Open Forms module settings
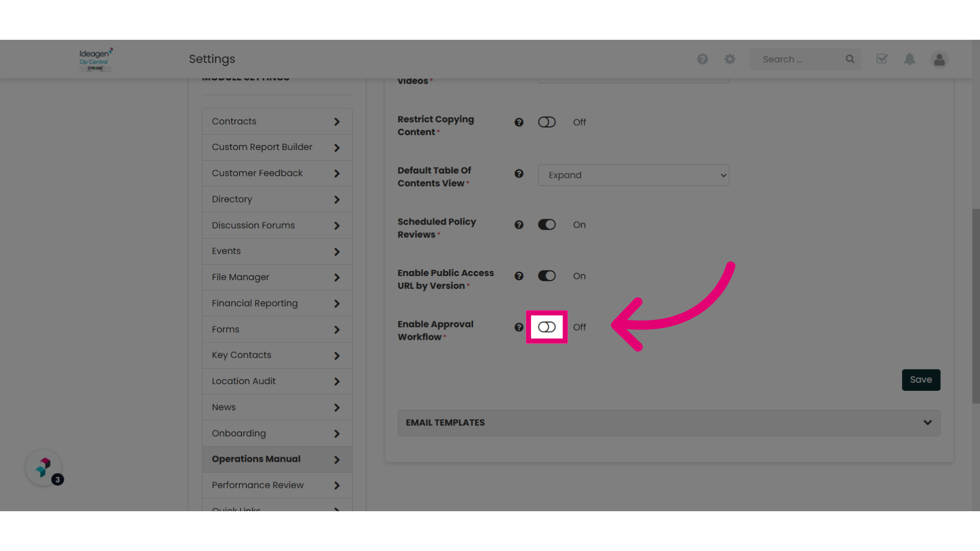Image resolution: width=980 pixels, height=551 pixels. click(277, 330)
